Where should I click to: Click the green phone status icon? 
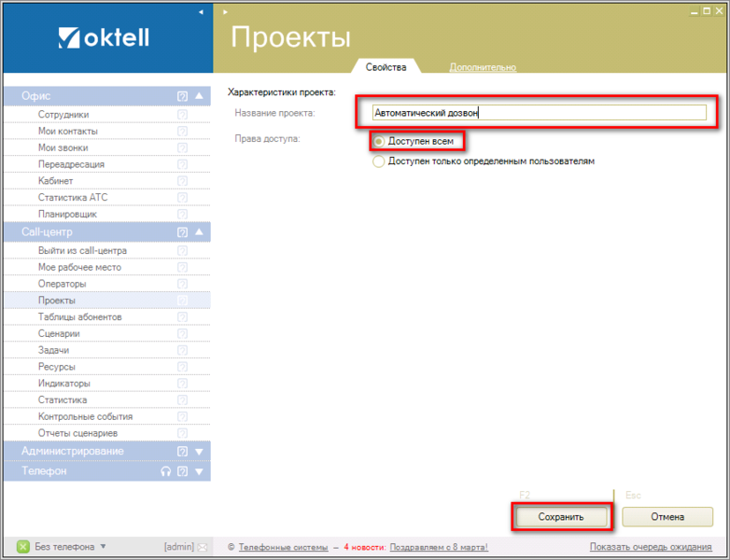[23, 547]
